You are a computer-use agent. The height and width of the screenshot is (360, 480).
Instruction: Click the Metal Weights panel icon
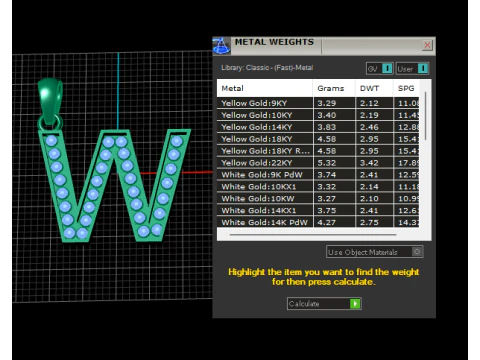[x=221, y=46]
